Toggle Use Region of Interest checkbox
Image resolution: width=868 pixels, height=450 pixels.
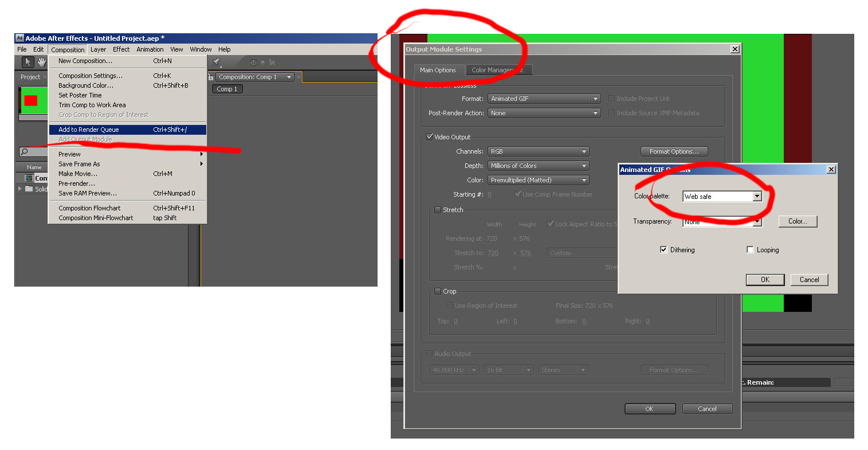pos(450,306)
